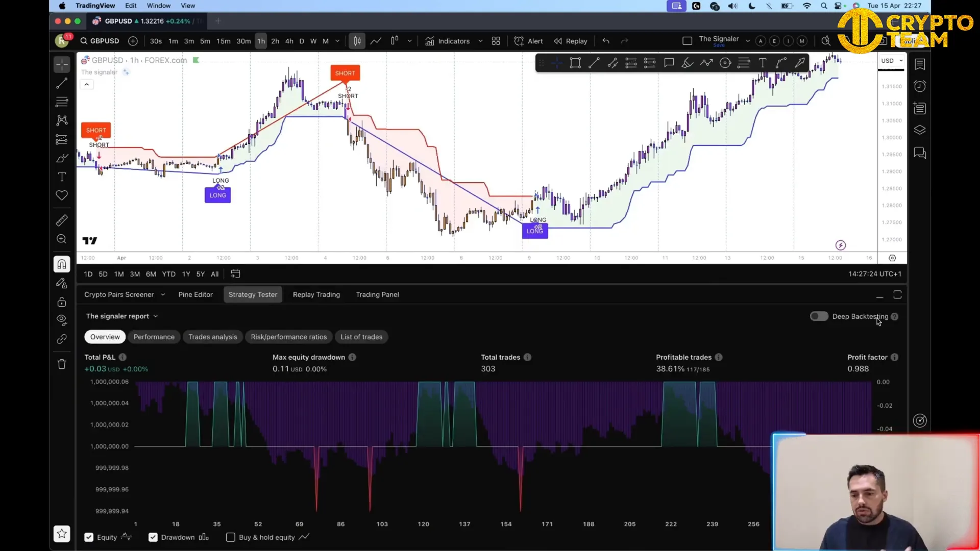Image resolution: width=980 pixels, height=551 pixels.
Task: Lock all drawing tools
Action: click(x=62, y=302)
